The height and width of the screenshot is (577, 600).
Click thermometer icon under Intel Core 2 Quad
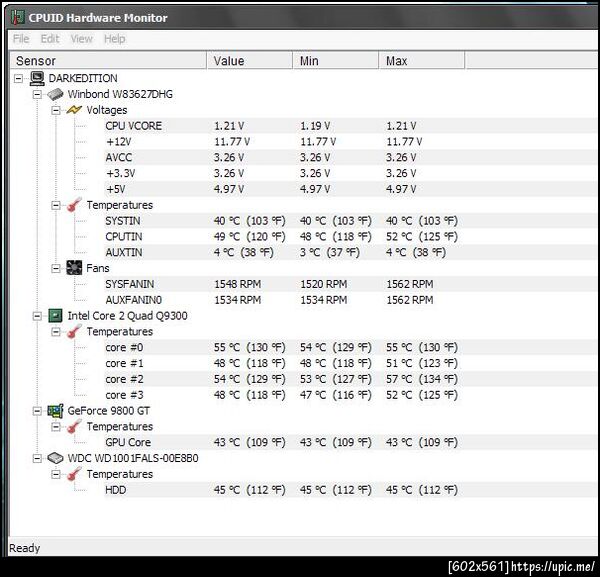74,331
